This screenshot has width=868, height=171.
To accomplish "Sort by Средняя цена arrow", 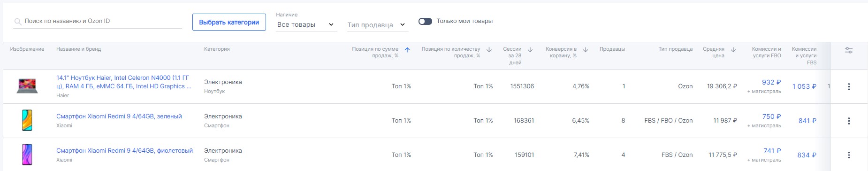I will [x=733, y=50].
